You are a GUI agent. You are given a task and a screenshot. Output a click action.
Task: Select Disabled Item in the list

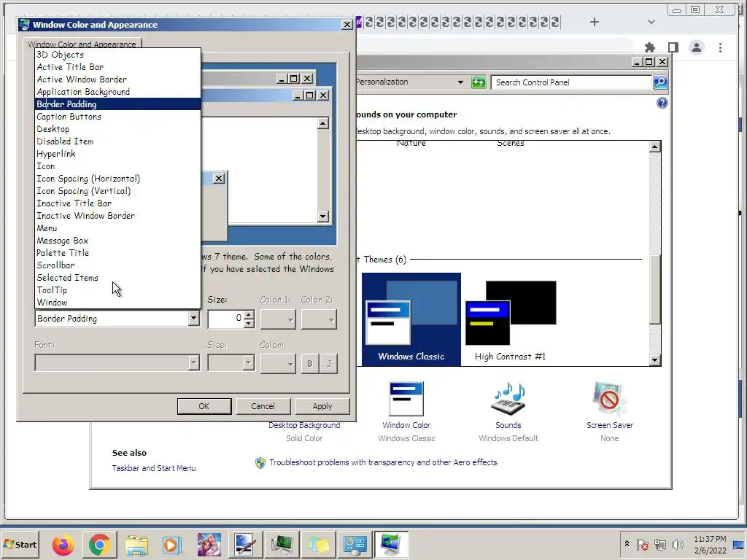pos(117,141)
